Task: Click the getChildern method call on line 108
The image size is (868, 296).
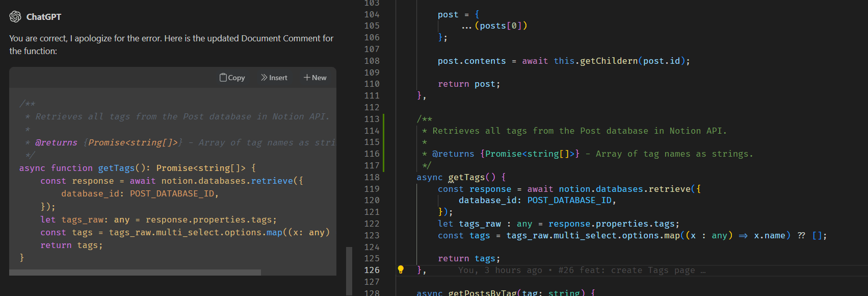Action: (609, 61)
